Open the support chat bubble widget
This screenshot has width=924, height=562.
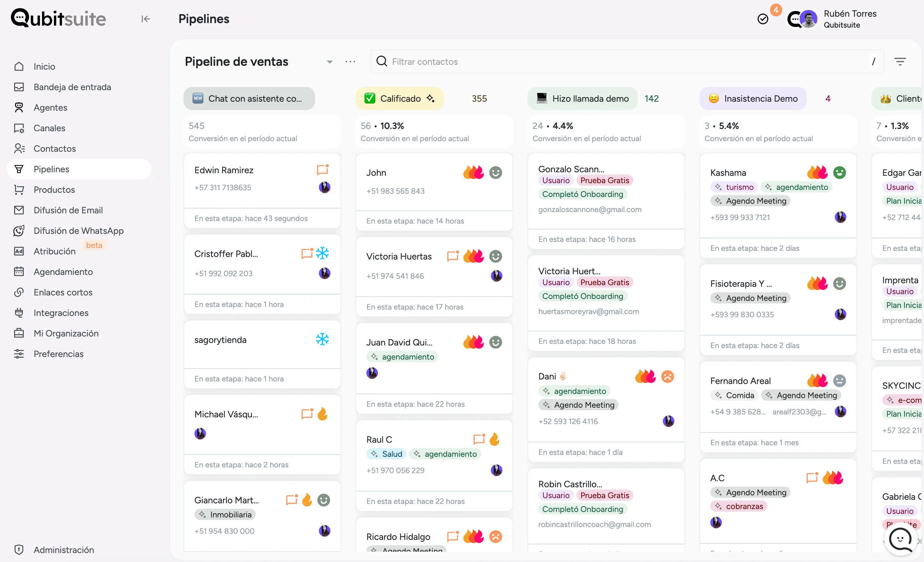click(900, 540)
